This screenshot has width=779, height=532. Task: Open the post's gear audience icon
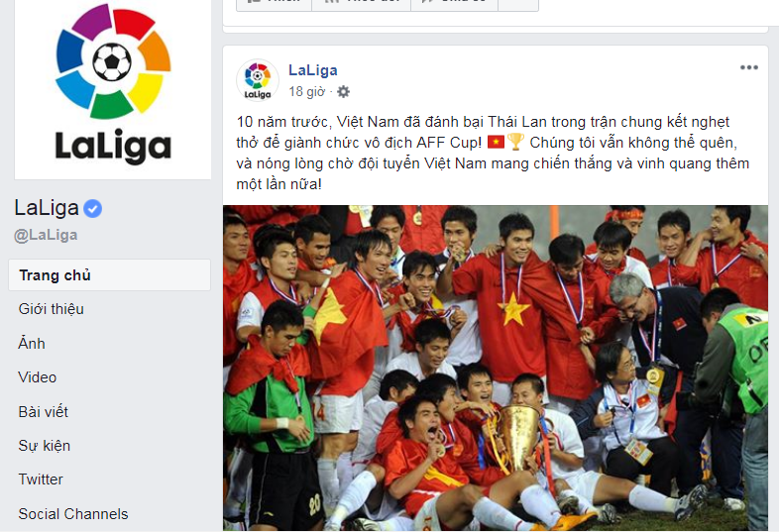tap(343, 92)
